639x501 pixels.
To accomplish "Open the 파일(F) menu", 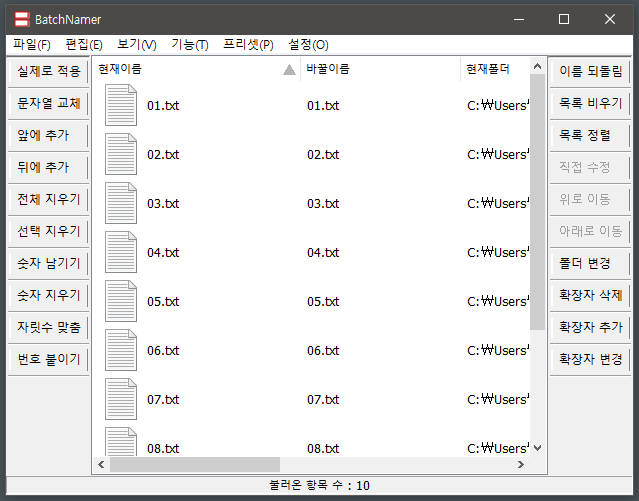I will (32, 44).
